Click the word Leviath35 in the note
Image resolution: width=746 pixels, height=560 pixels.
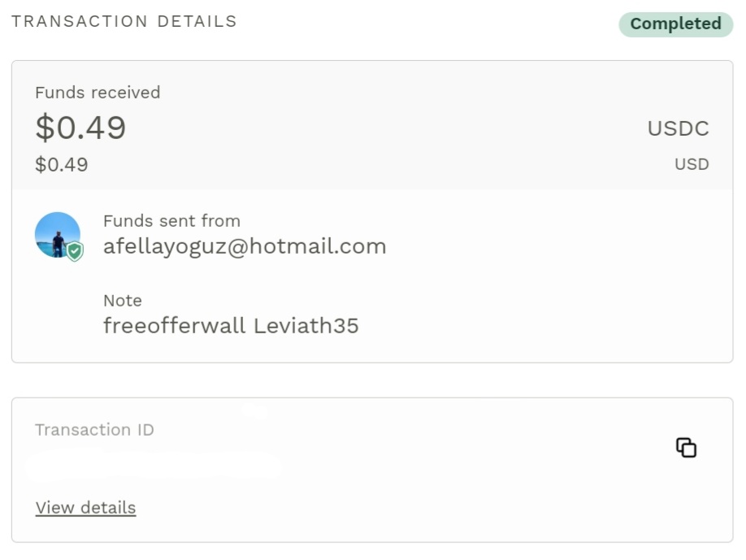pyautogui.click(x=306, y=326)
